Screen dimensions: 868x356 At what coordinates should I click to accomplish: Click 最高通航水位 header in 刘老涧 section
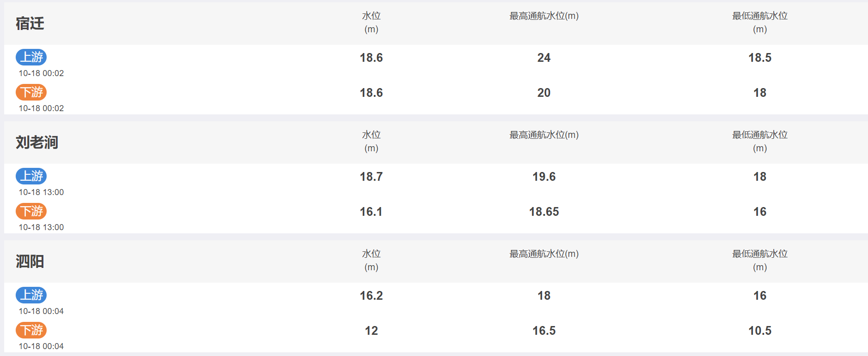(544, 135)
